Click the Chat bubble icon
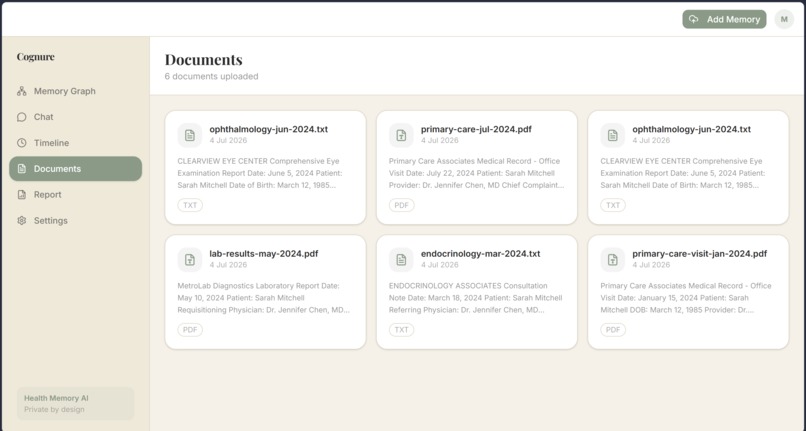The width and height of the screenshot is (806, 431). (x=22, y=117)
